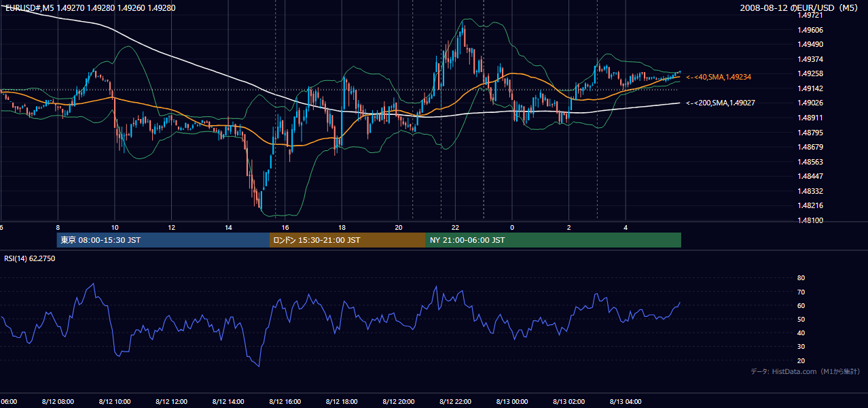This screenshot has width=868, height=408.
Task: Click the 8/12 14:00 time axis label
Action: click(228, 402)
